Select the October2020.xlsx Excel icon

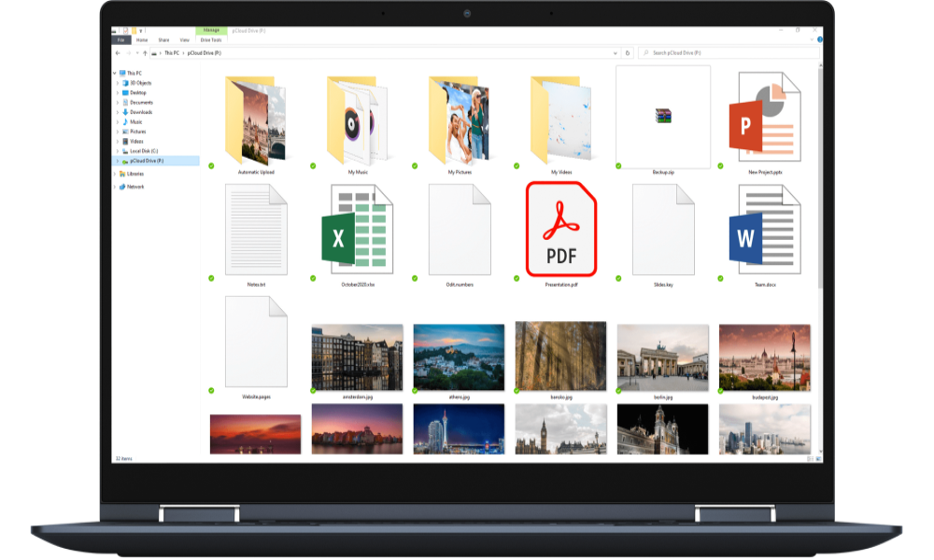point(358,229)
